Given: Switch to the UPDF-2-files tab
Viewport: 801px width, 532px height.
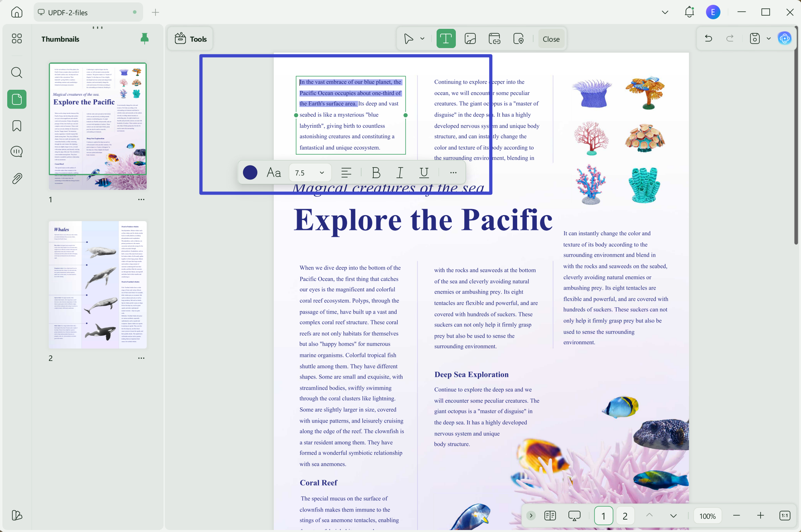Looking at the screenshot, I should (x=88, y=12).
